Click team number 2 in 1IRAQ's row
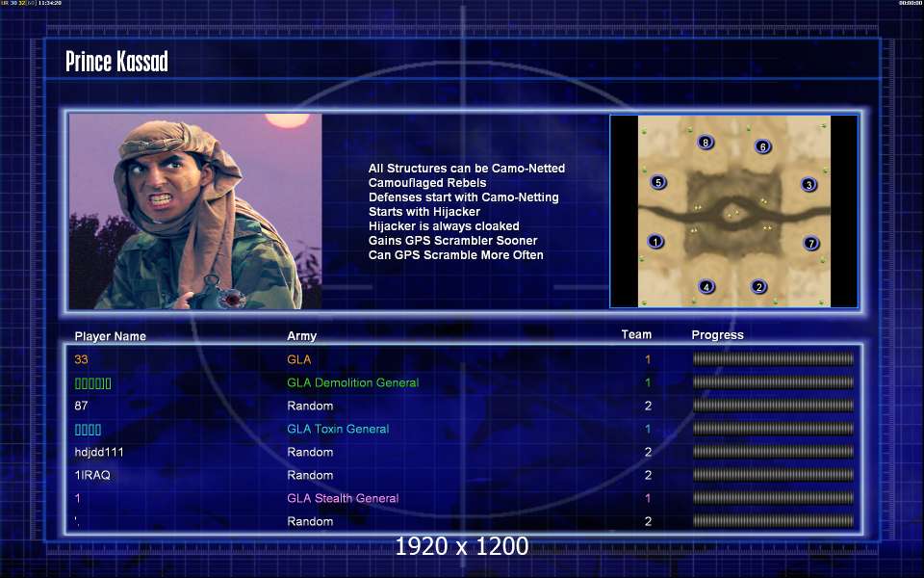The image size is (924, 578). (x=648, y=475)
